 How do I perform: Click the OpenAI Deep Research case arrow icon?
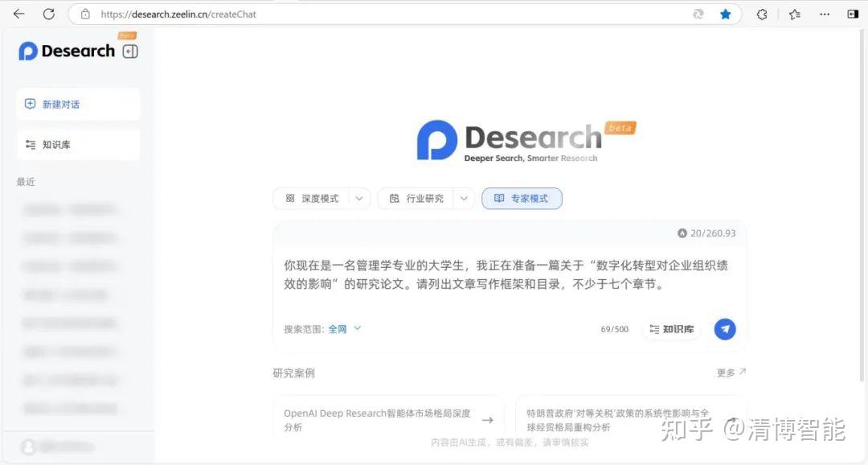pos(488,419)
